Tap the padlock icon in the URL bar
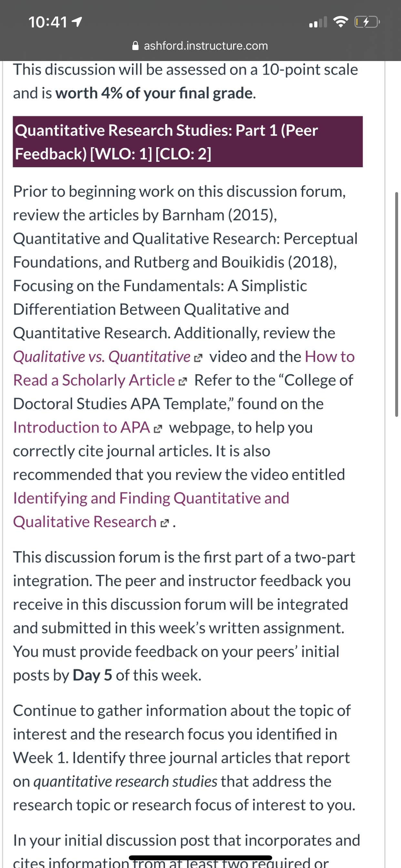This screenshot has height=868, width=401. click(136, 46)
